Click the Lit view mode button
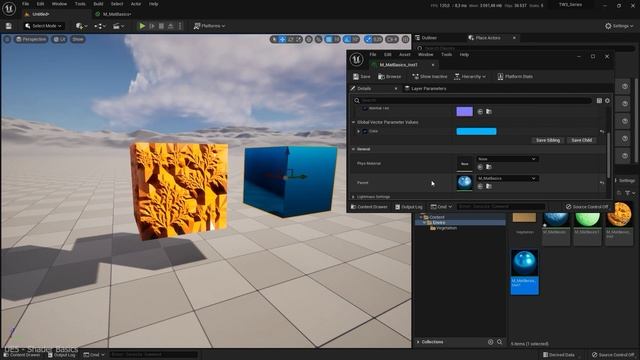This screenshot has height=360, width=640. [60, 39]
